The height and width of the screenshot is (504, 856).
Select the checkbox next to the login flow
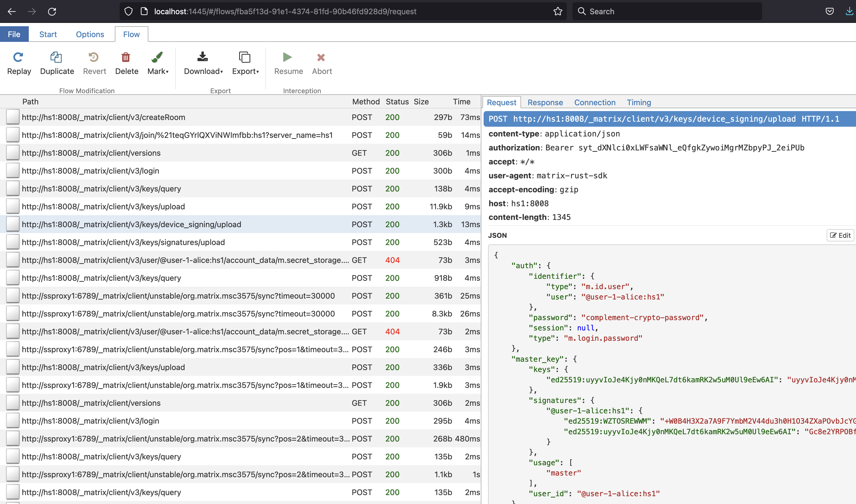[12, 171]
